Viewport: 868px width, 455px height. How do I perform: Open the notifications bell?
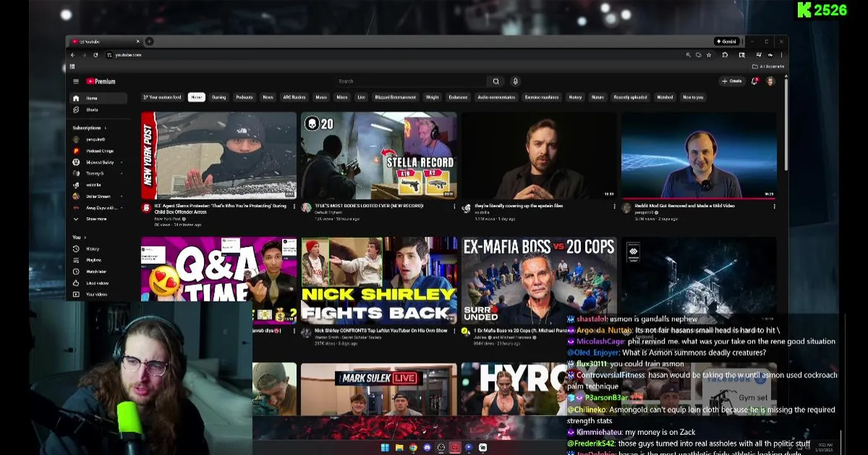(754, 82)
